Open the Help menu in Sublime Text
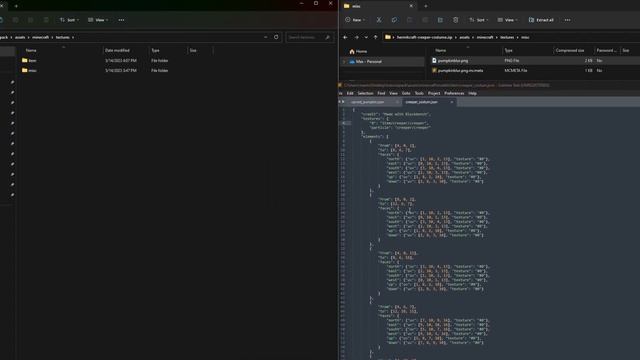 (472, 93)
